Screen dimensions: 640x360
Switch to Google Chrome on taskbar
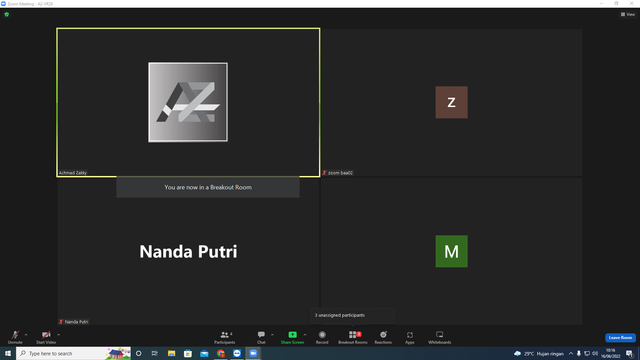(220, 353)
